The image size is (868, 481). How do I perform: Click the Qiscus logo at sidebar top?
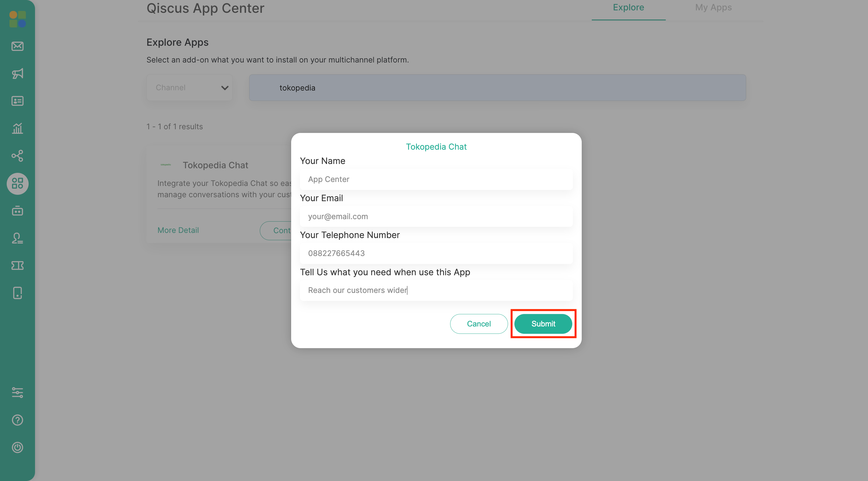(x=18, y=19)
